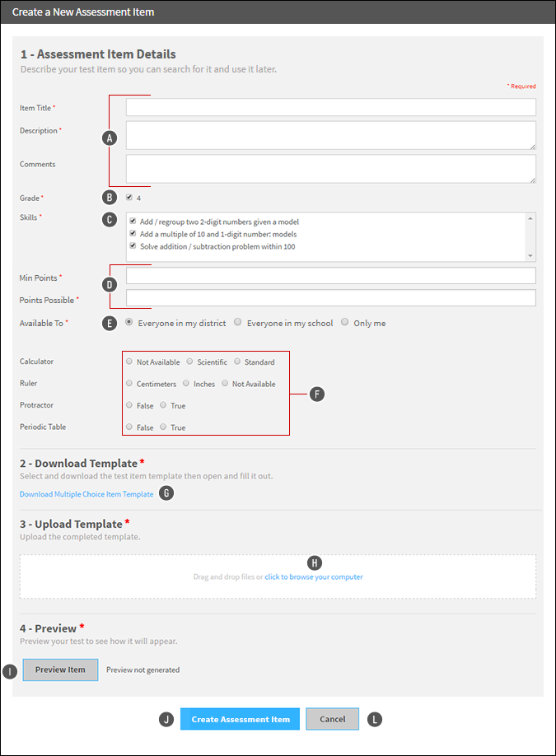Set Ruler to Not Available
The height and width of the screenshot is (756, 556).
[225, 383]
